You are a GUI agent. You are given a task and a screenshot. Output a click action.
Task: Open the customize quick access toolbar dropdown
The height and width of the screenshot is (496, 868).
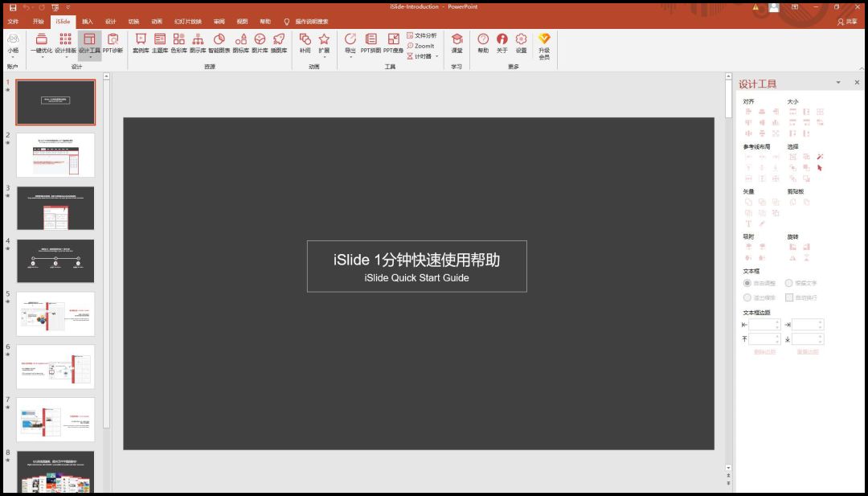(x=68, y=7)
